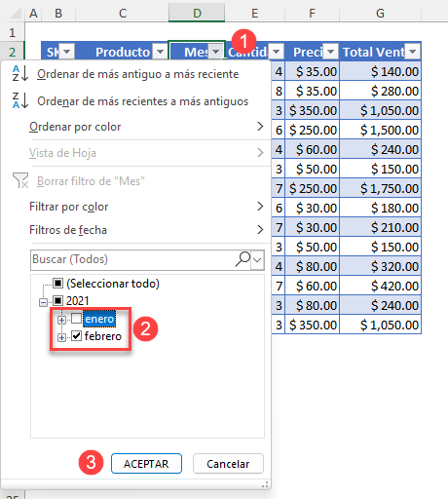448x499 pixels.
Task: Open the Cantidad column filter dropdown
Action: tap(277, 52)
